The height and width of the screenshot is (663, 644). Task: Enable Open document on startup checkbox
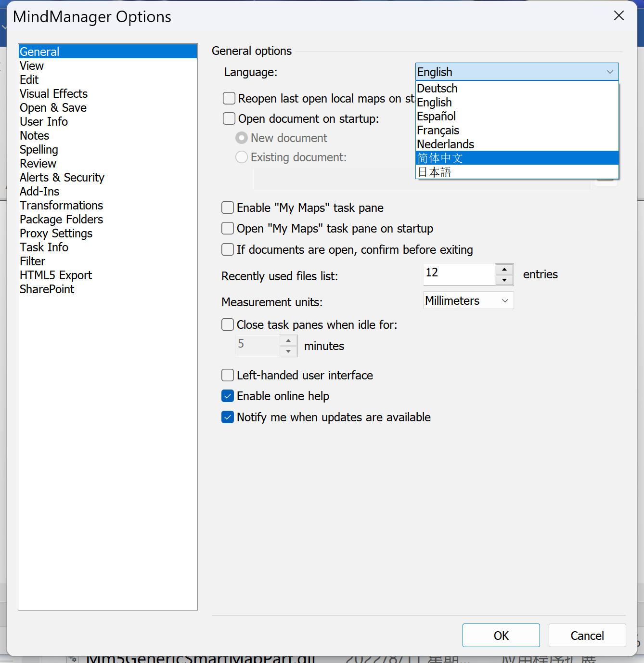(x=229, y=118)
